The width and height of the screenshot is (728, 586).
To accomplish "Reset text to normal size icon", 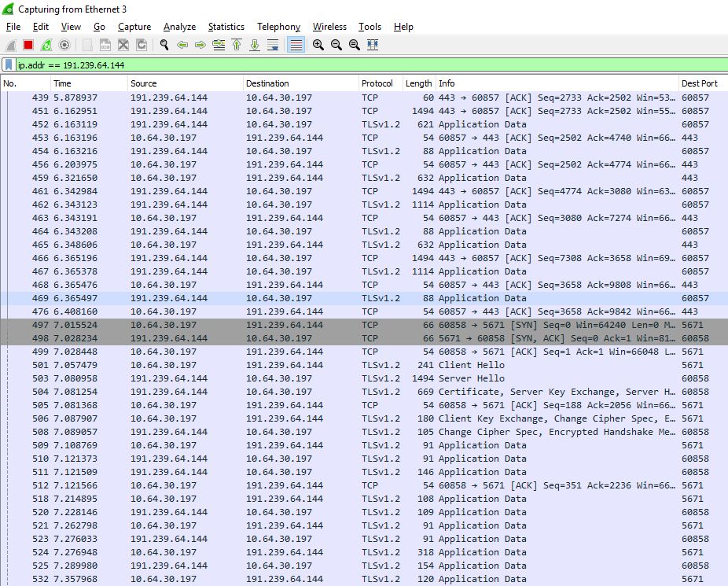I will [355, 45].
